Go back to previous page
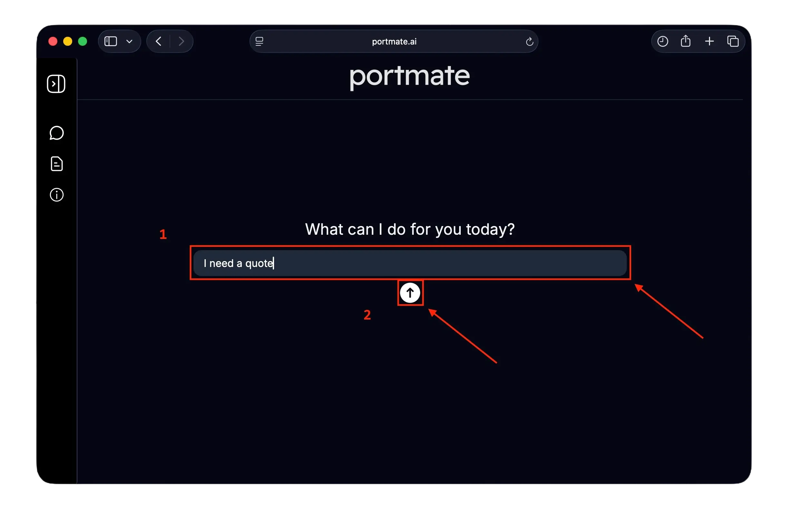Screen dimensions: 788x532 (158, 41)
